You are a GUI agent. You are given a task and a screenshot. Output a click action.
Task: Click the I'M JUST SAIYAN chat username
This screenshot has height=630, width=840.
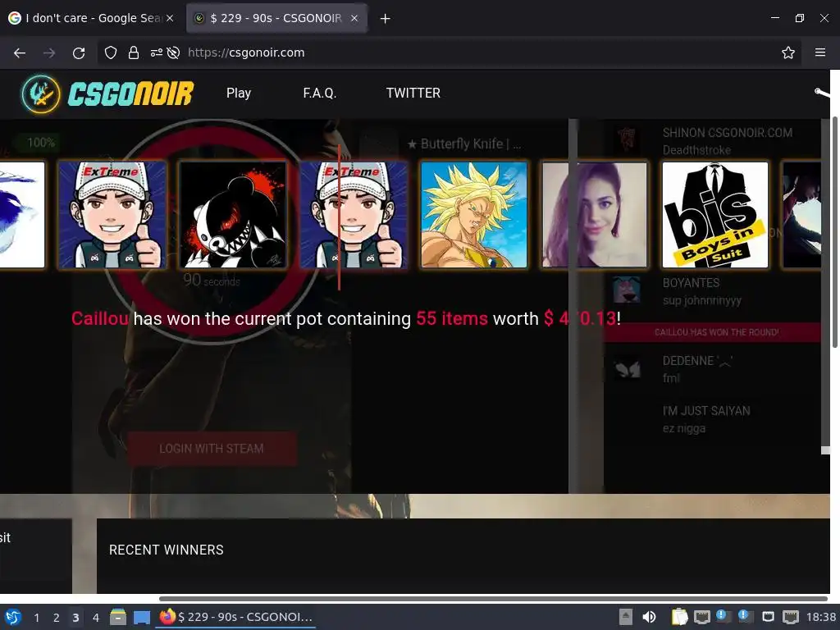pos(706,411)
